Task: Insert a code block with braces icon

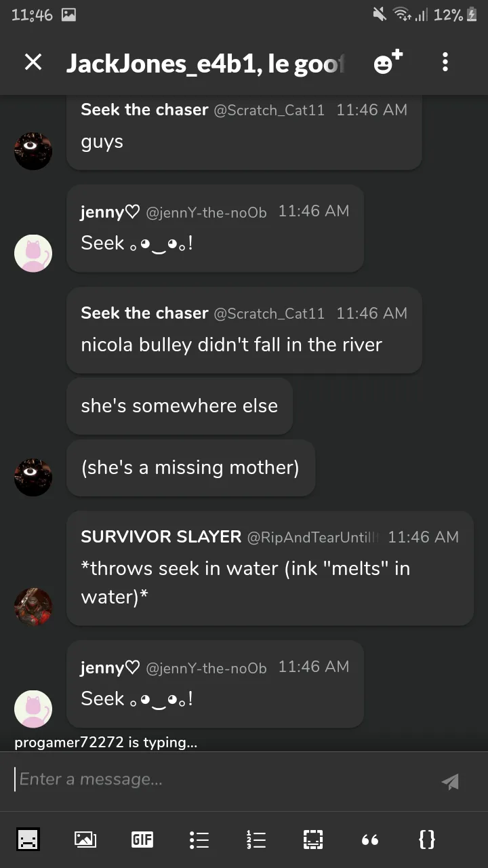Action: pos(426,840)
